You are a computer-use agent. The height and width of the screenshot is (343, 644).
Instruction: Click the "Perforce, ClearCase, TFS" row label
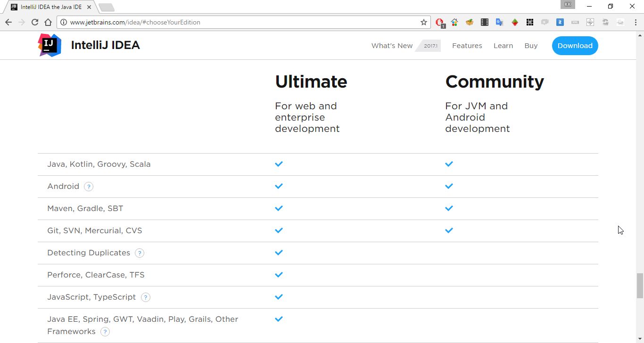tap(96, 275)
